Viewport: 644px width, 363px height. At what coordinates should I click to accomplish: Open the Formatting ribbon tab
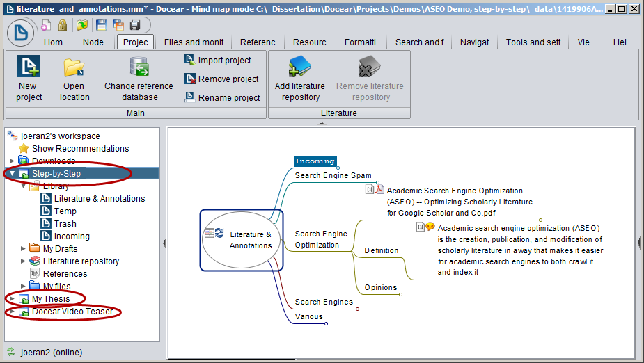360,42
